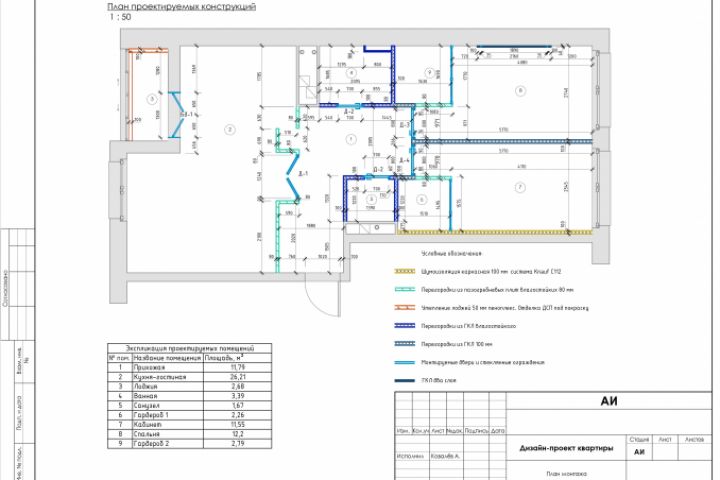
Task: Click the 'Лоджия' room name cell
Action: pos(146,387)
